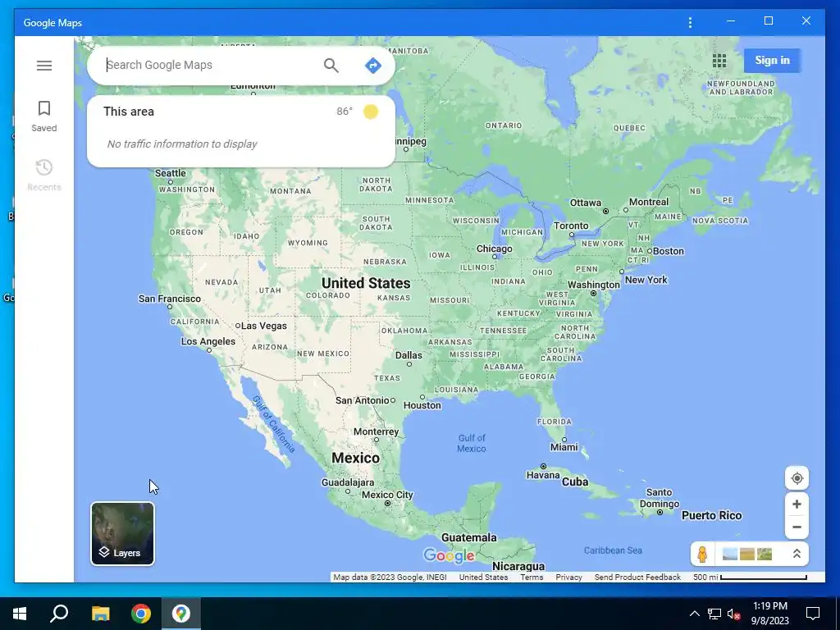This screenshot has width=840, height=630.
Task: Click the United States map label
Action: pos(366,283)
